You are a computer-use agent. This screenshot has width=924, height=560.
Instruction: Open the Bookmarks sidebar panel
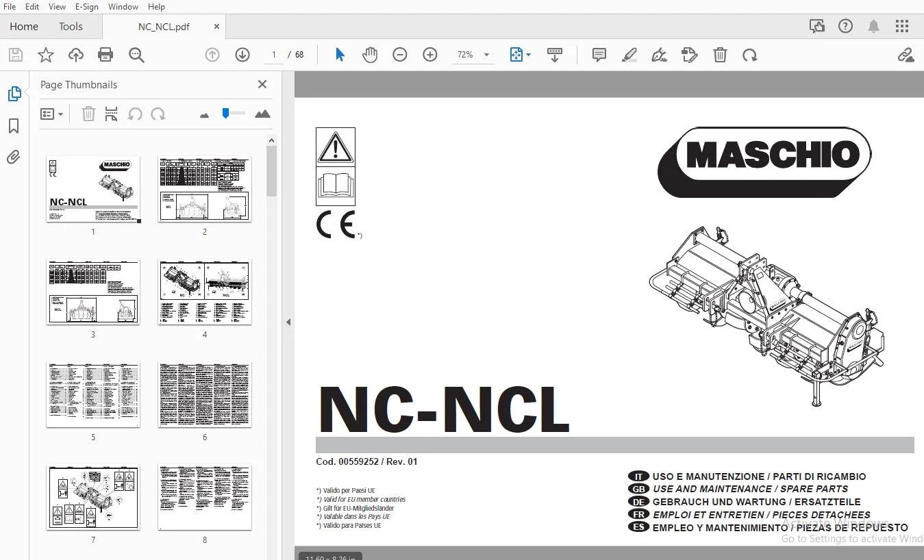pyautogui.click(x=14, y=126)
